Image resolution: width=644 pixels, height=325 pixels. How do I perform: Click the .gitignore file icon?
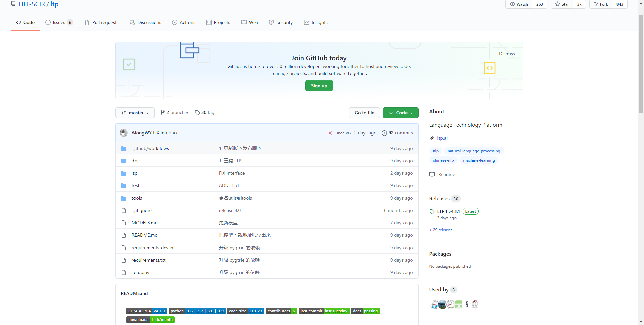tap(124, 211)
